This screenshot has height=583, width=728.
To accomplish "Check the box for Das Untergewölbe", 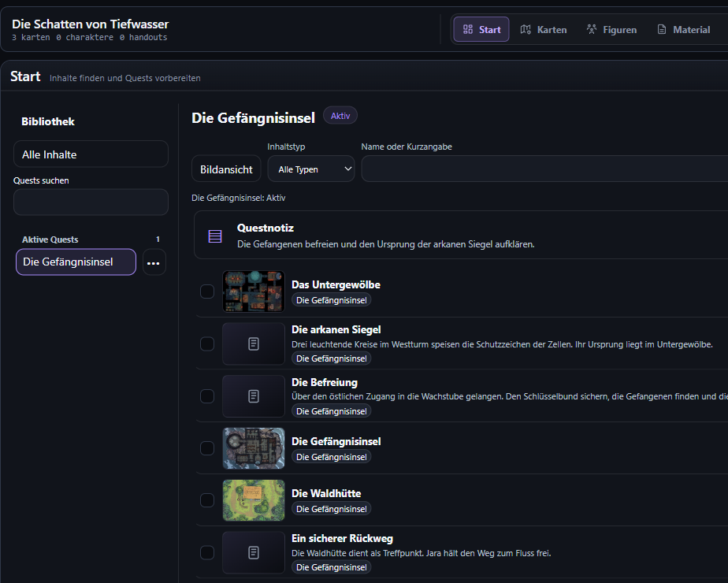I will (x=207, y=291).
